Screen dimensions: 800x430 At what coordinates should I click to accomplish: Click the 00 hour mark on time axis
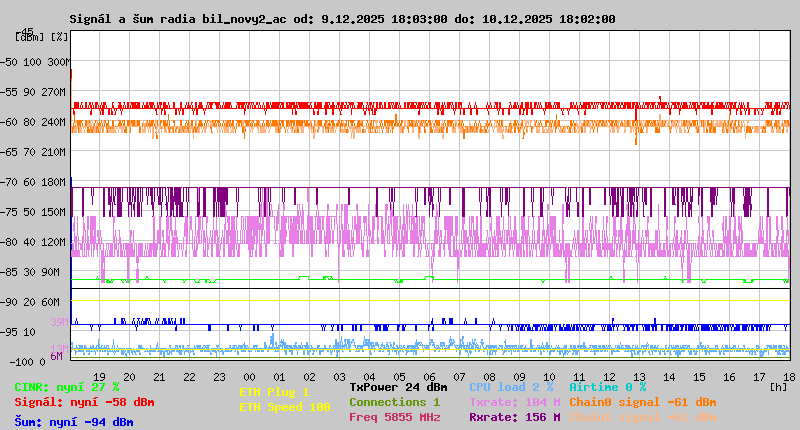[249, 376]
